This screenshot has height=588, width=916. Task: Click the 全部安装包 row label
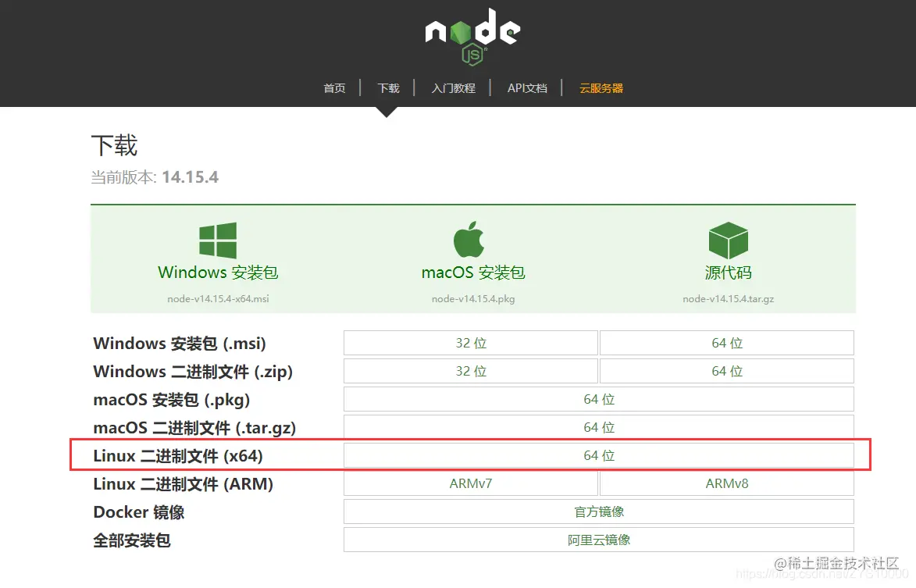(x=132, y=540)
